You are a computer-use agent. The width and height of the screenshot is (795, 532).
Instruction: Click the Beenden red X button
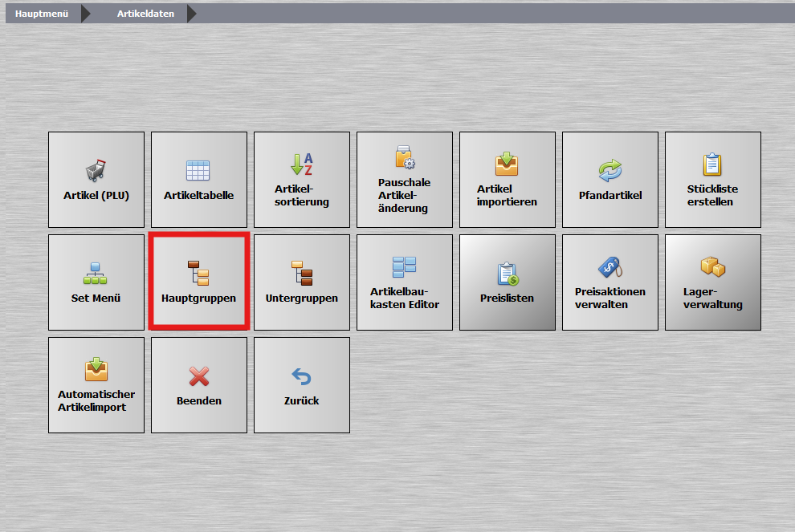pos(199,385)
